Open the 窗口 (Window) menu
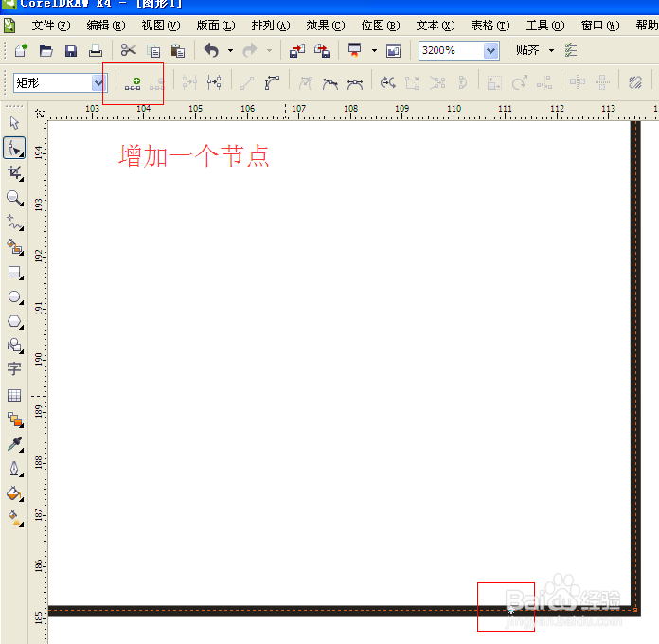The width and height of the screenshot is (659, 644). tap(600, 26)
